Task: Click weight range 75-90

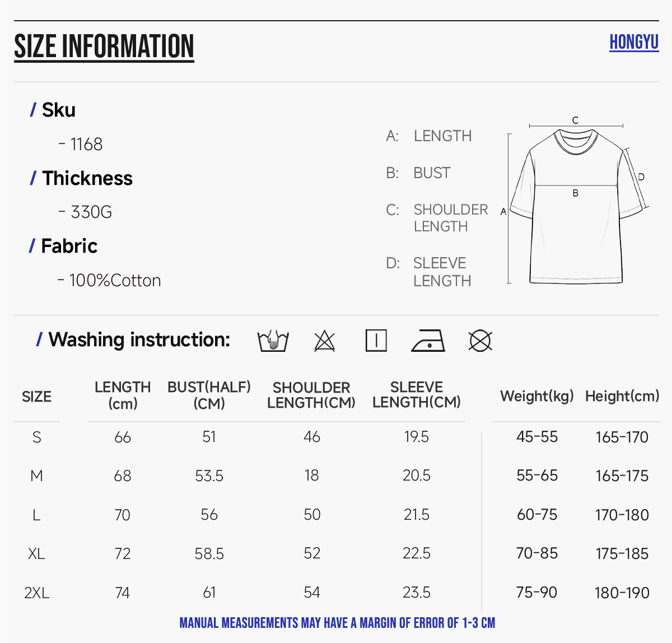Action: [537, 593]
